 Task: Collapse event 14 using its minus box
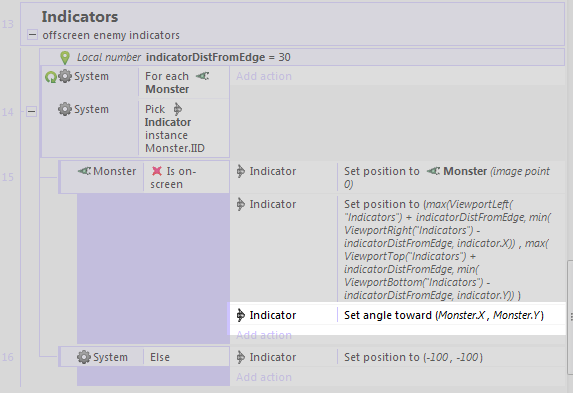point(31,112)
